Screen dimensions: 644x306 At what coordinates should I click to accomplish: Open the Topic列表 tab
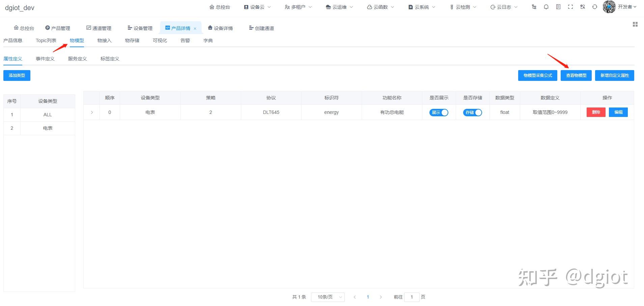[x=46, y=40]
